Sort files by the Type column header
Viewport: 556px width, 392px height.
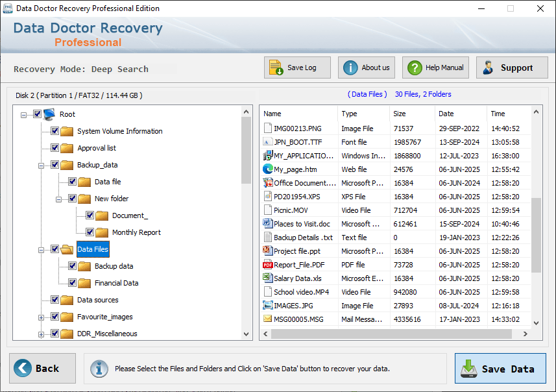click(363, 114)
